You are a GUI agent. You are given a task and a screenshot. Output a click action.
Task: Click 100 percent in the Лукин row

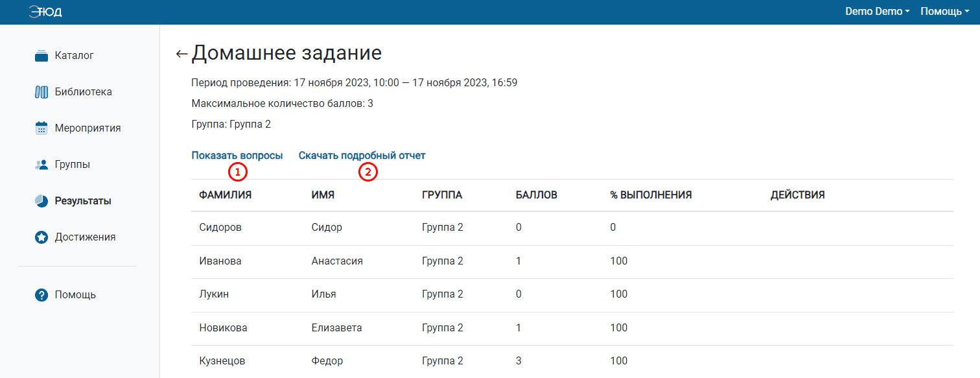(x=619, y=294)
